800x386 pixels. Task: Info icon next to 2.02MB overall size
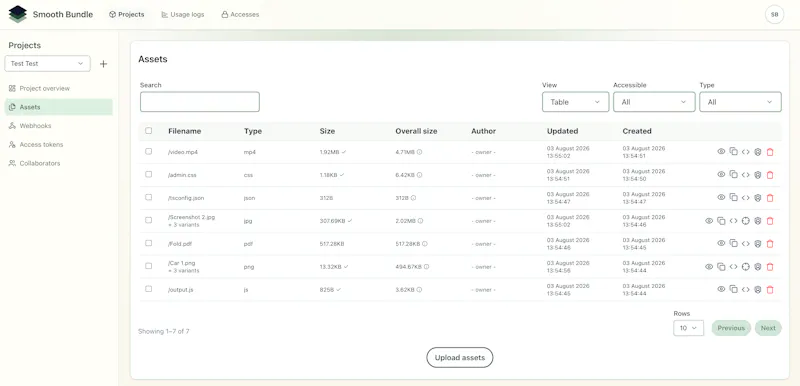(x=420, y=221)
